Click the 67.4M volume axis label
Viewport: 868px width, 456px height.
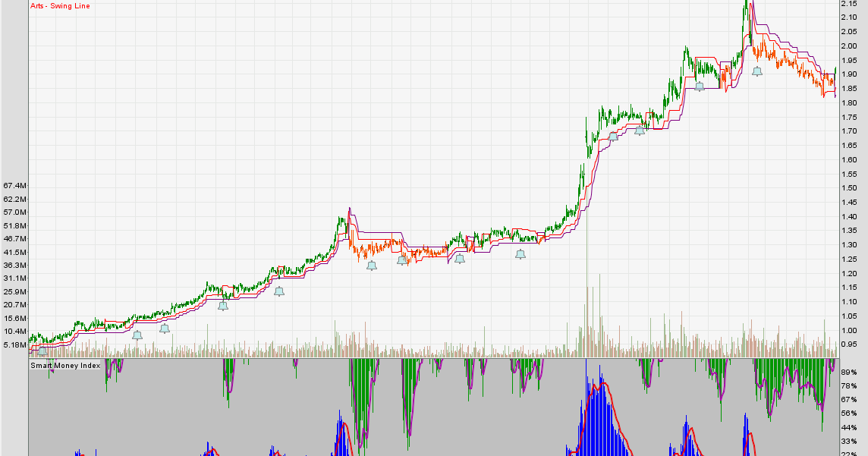tap(13, 184)
